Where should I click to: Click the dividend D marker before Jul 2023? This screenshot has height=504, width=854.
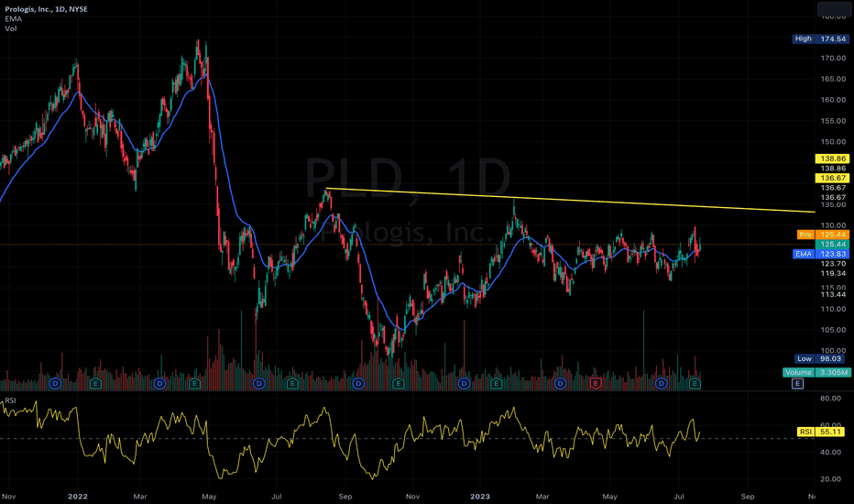point(662,384)
